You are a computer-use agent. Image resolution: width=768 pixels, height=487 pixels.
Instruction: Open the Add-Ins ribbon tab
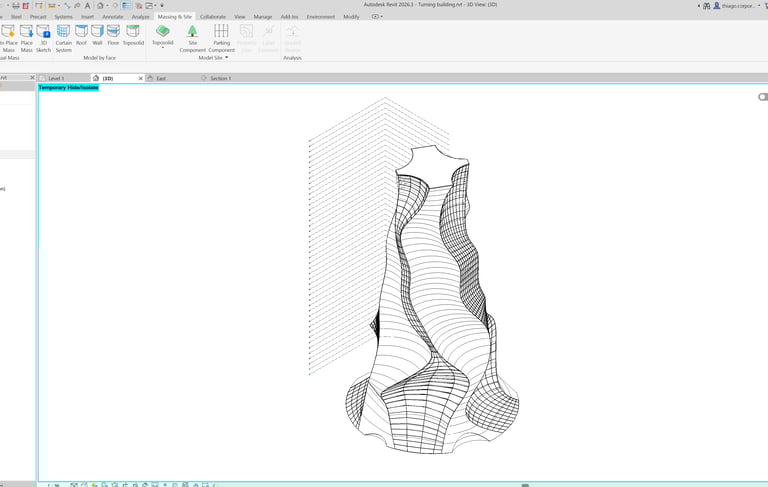[289, 17]
